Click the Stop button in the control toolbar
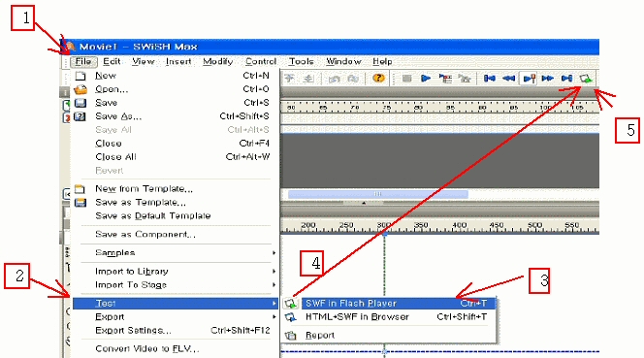 (406, 78)
